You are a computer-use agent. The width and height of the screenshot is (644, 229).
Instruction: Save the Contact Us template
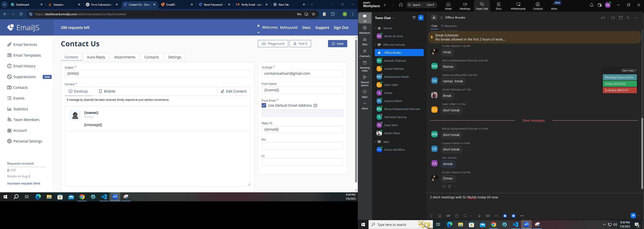tap(337, 44)
